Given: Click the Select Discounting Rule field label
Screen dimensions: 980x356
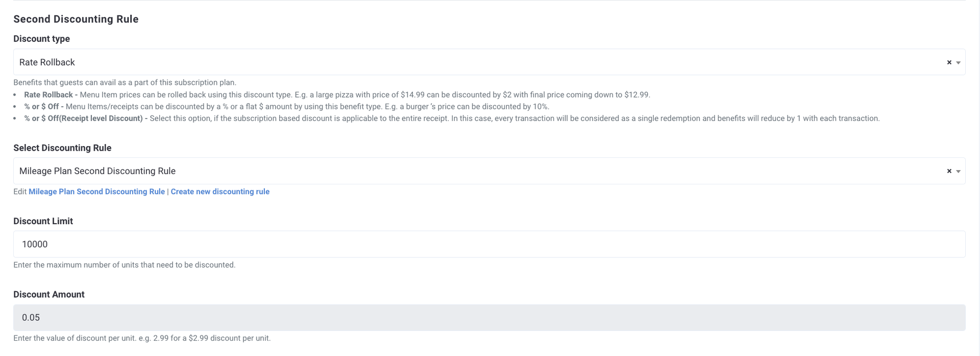Looking at the screenshot, I should (x=62, y=148).
